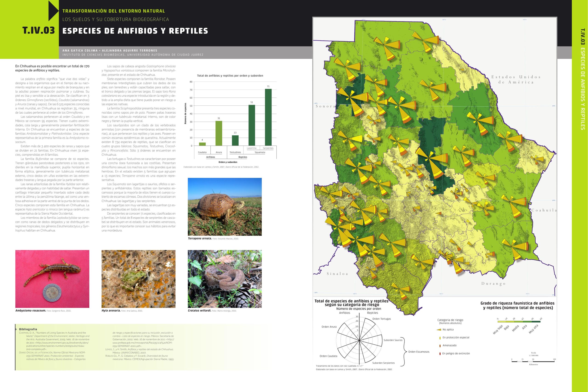Click the Serpientes bar labeled 71
588x392 pixels.
coord(268,117)
